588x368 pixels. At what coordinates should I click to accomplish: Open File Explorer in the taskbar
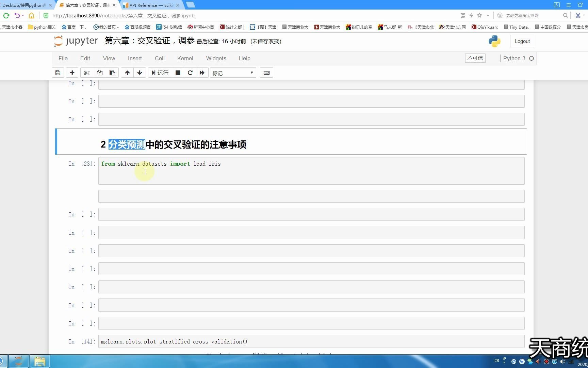coord(40,361)
